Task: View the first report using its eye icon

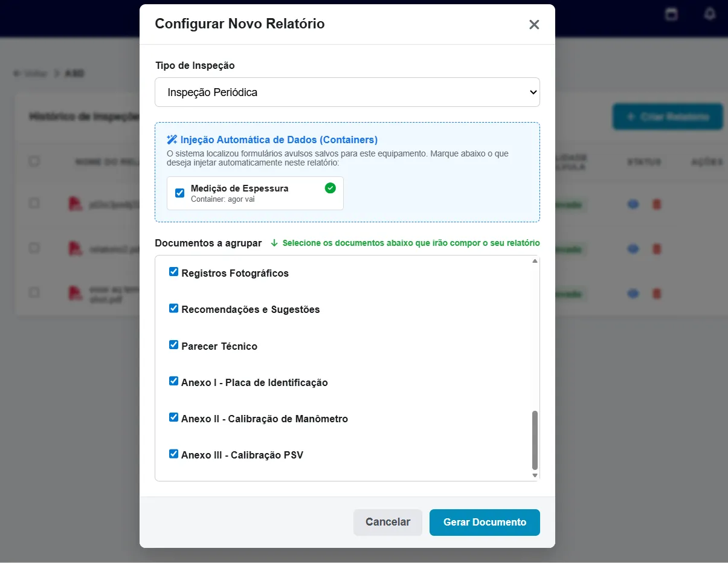Action: (x=633, y=204)
